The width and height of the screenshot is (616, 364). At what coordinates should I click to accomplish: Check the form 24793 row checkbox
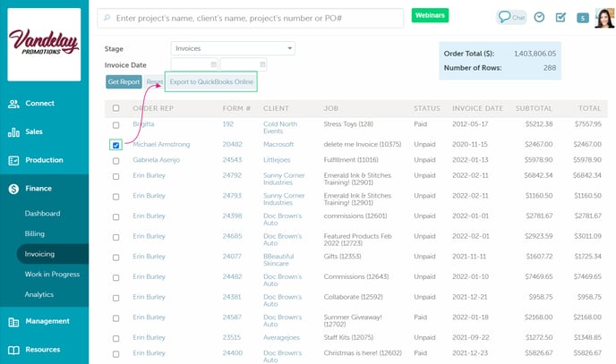pyautogui.click(x=115, y=197)
